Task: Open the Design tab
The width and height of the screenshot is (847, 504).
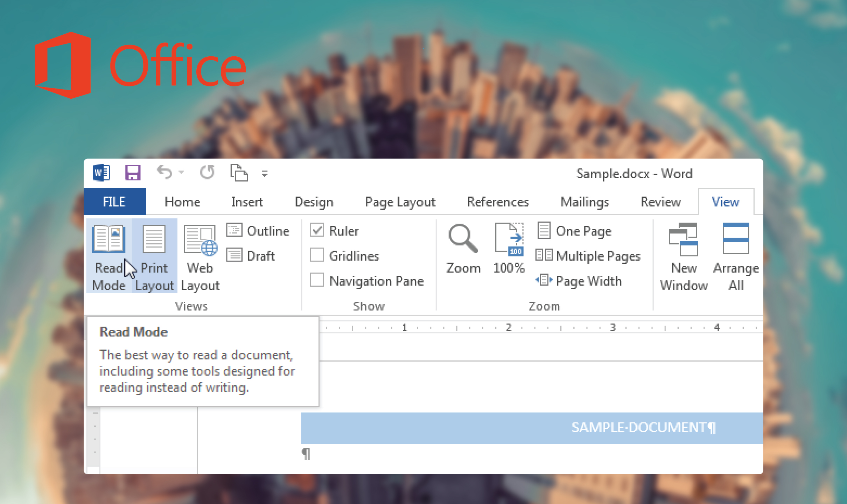Action: click(314, 202)
